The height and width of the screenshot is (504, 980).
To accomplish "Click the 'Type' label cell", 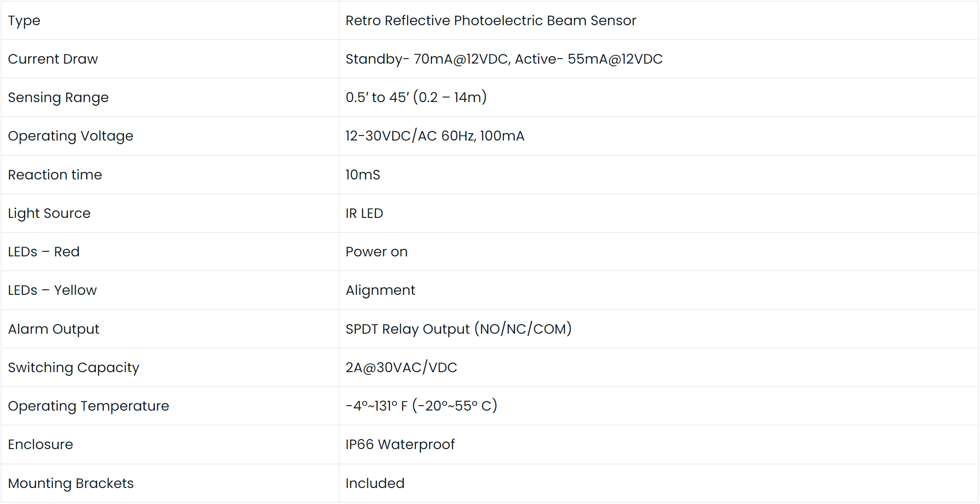I will pyautogui.click(x=24, y=21).
